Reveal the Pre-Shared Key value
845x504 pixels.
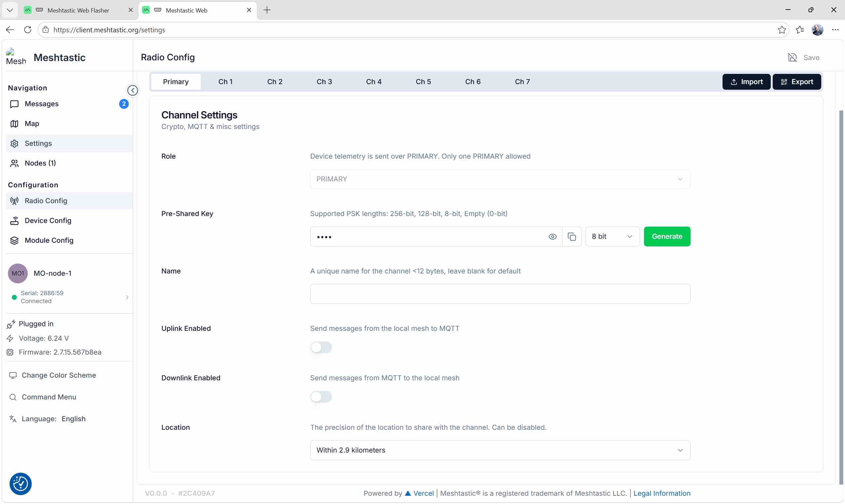[553, 236]
